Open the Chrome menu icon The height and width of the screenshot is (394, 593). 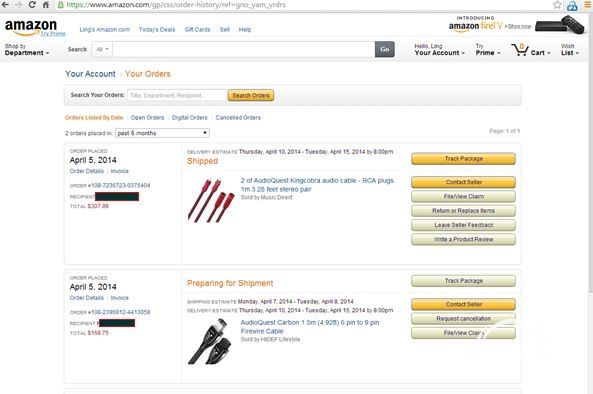pos(587,5)
